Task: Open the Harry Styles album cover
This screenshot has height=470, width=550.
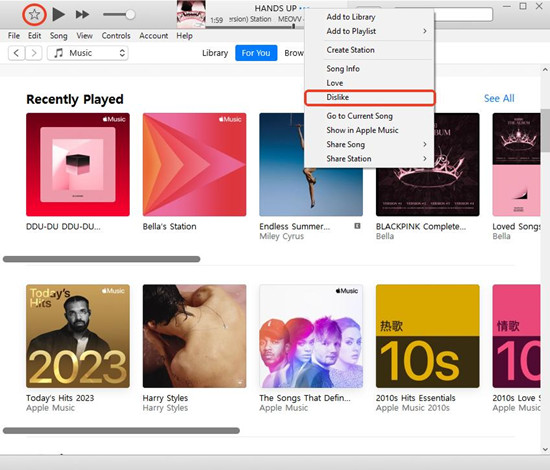Action: 194,336
